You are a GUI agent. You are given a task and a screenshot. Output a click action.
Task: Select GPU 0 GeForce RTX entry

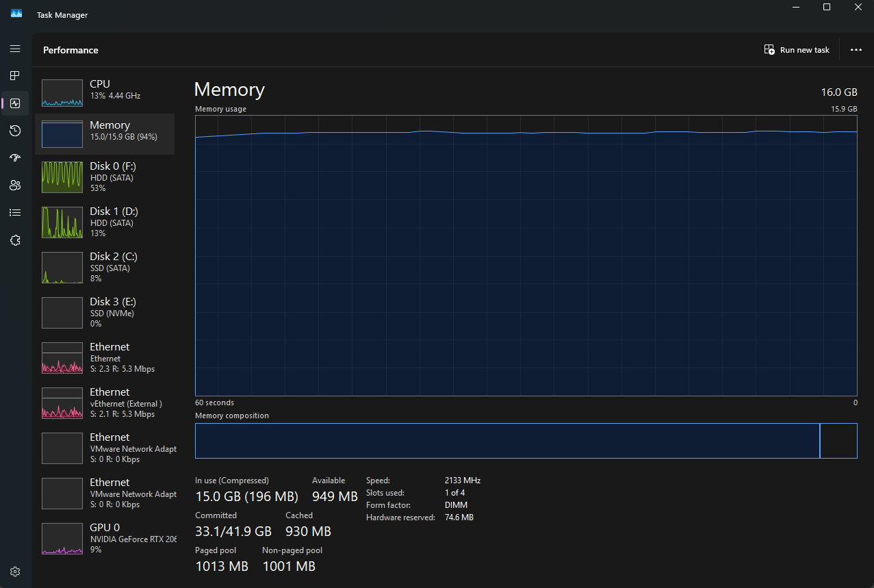point(105,539)
